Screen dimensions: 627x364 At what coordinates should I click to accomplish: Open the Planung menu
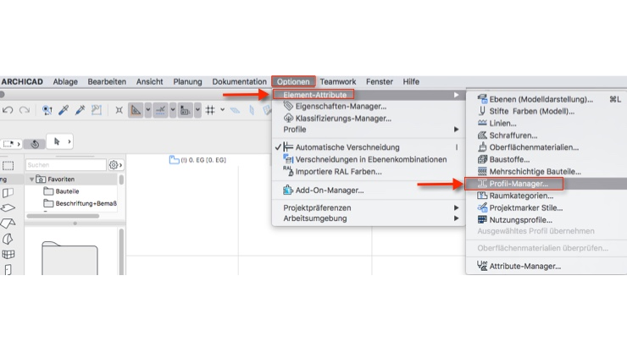tap(187, 81)
